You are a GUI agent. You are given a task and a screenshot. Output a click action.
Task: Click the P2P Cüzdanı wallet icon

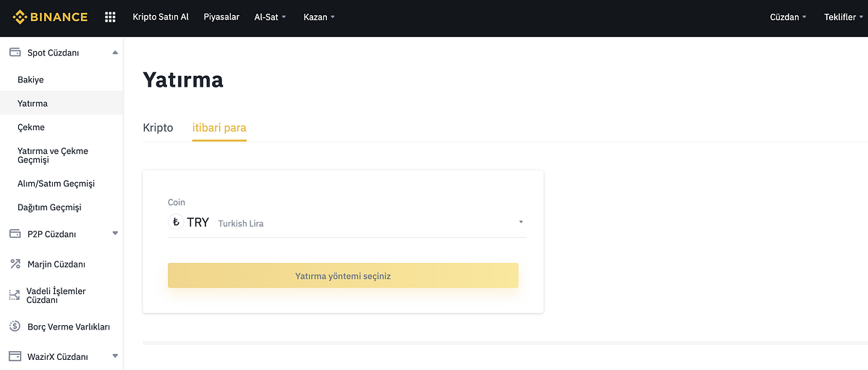tap(14, 233)
